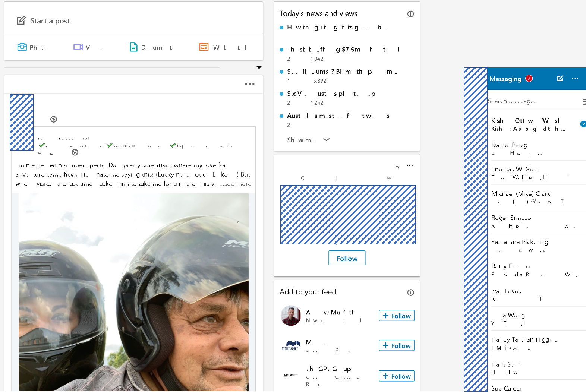This screenshot has height=392, width=586.
Task: Open the Start a post text prompt
Action: (x=50, y=21)
